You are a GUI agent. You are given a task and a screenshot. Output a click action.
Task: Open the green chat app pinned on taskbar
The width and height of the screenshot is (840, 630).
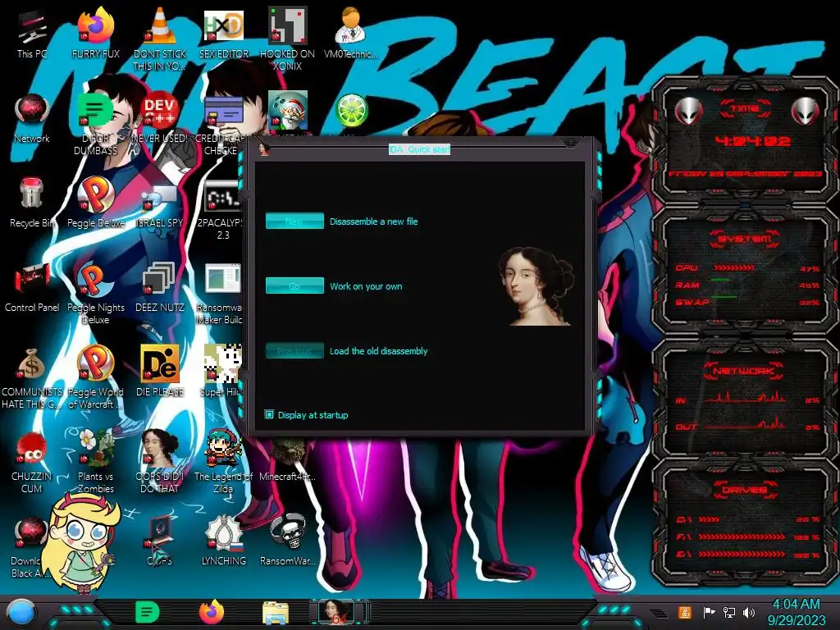tap(147, 613)
